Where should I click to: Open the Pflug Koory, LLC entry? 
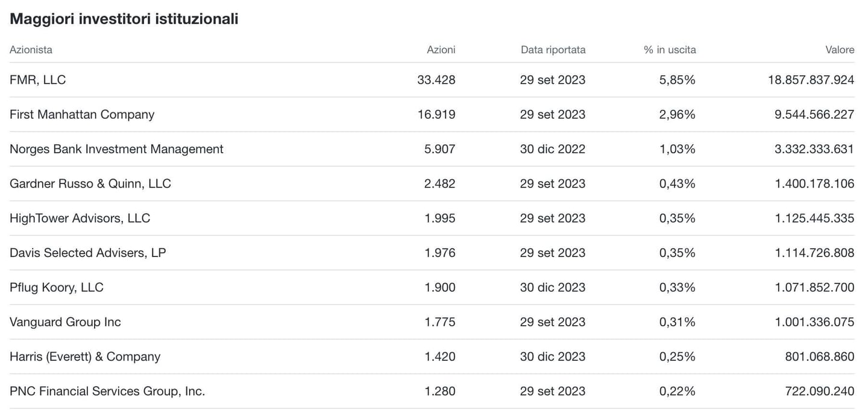click(x=57, y=287)
